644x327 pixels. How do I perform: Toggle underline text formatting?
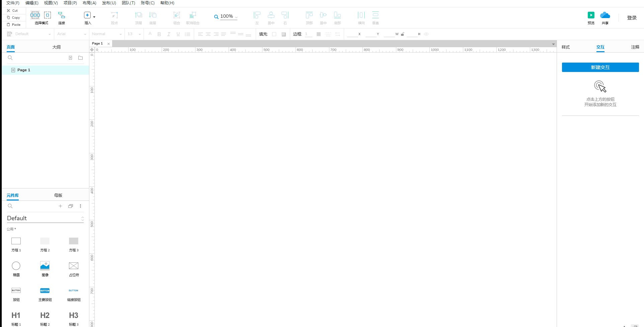[178, 34]
